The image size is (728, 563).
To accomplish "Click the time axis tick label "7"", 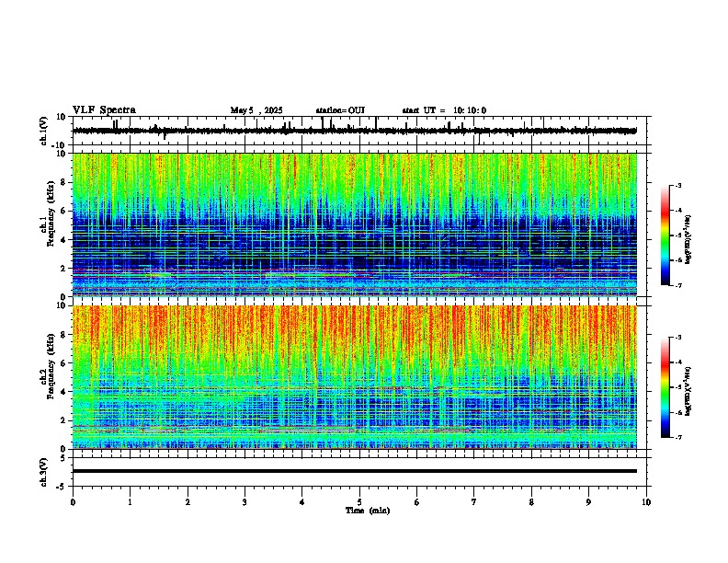I will [474, 502].
